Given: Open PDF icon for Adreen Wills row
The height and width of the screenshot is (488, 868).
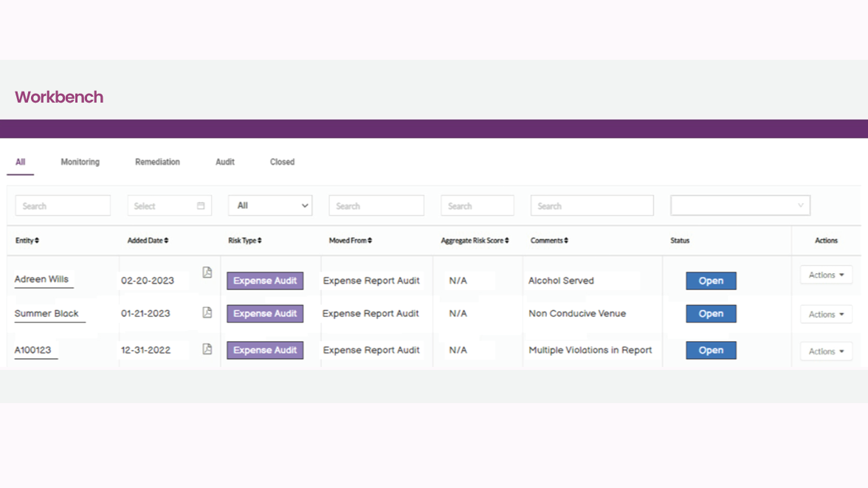Looking at the screenshot, I should [x=207, y=272].
